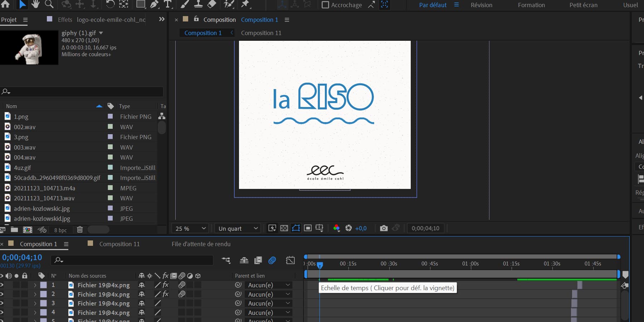Select the Selection arrow tool
This screenshot has width=644, height=322.
point(22,4)
